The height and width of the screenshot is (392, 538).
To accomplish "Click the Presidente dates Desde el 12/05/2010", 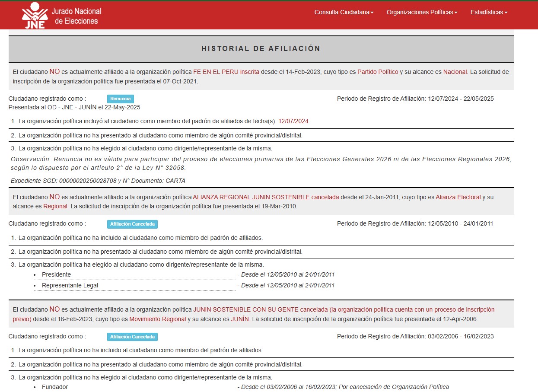I will click(x=286, y=274).
